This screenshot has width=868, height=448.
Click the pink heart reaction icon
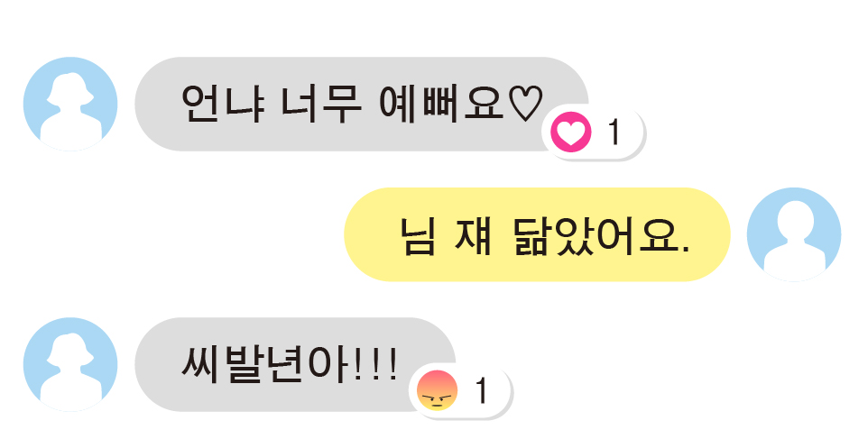[571, 132]
